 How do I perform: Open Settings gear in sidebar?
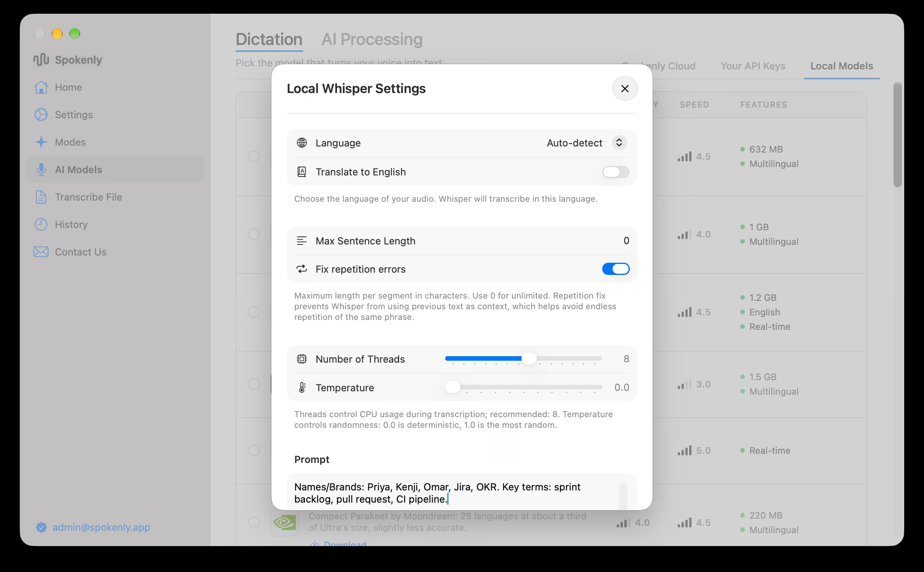click(41, 115)
